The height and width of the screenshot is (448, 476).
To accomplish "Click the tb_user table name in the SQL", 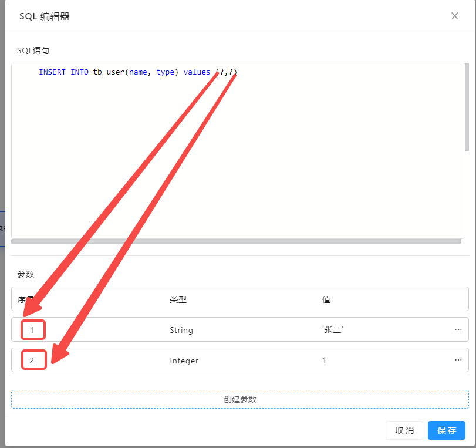I will (x=109, y=72).
